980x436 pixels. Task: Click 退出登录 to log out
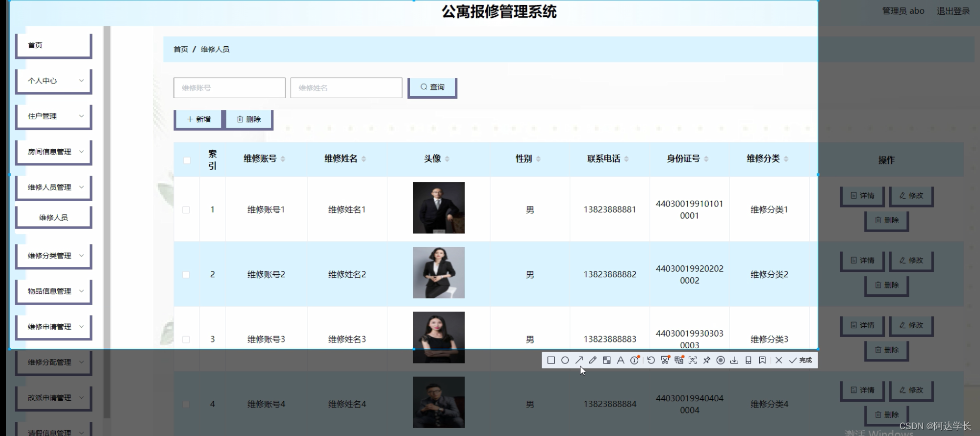click(953, 11)
